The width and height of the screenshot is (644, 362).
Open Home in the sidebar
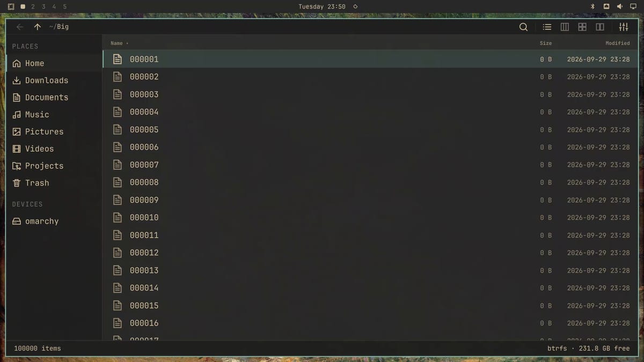point(54,63)
